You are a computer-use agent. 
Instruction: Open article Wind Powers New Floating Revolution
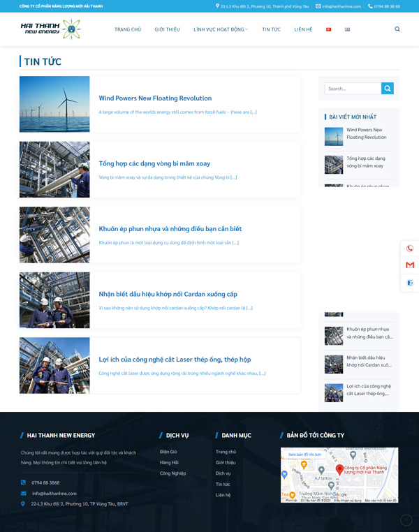pyautogui.click(x=155, y=98)
